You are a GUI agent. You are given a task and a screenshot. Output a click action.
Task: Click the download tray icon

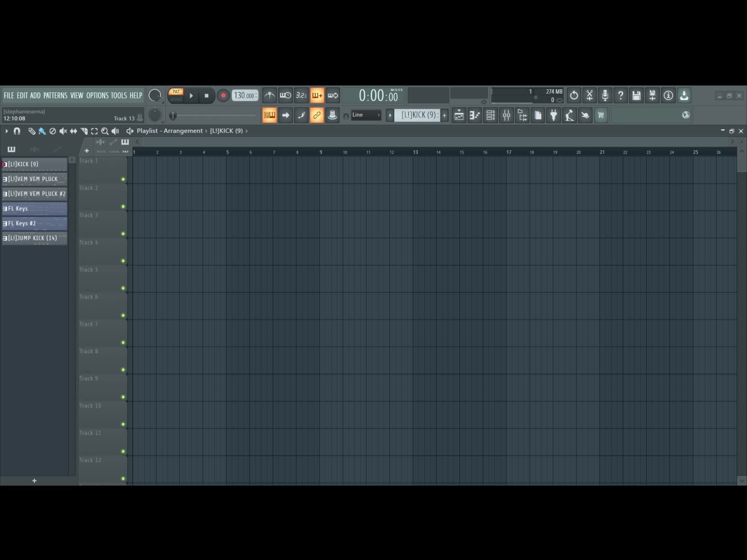[x=684, y=96]
